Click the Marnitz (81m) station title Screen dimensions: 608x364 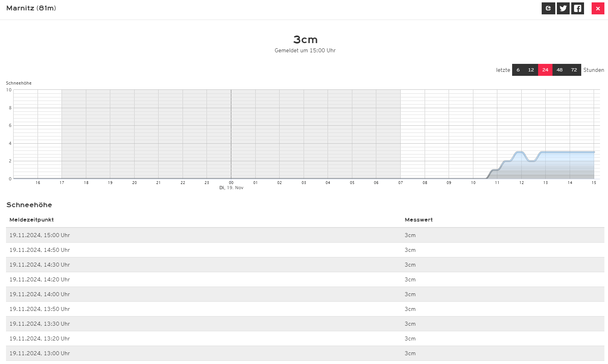pyautogui.click(x=31, y=8)
